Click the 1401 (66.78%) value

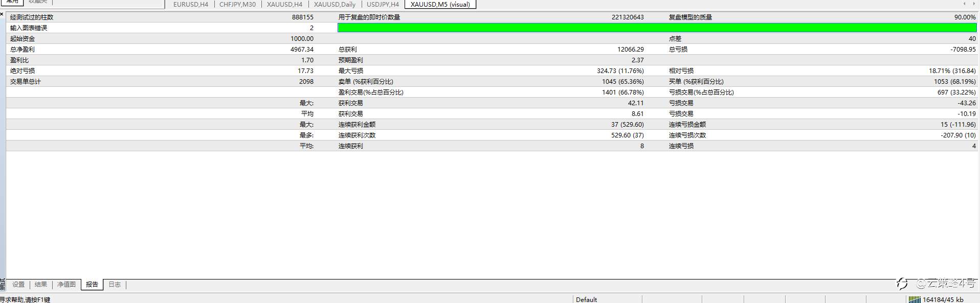[x=623, y=92]
